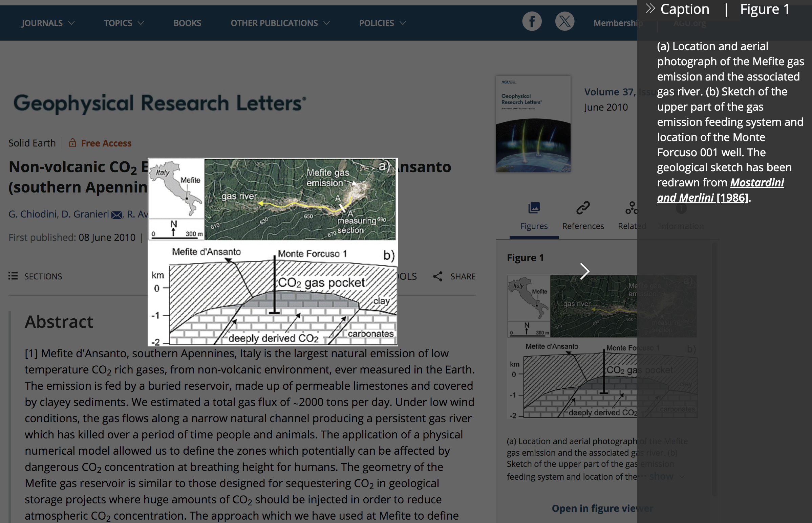Click the Figure 1 sidebar heading
The width and height of the screenshot is (812, 523).
[x=525, y=257]
